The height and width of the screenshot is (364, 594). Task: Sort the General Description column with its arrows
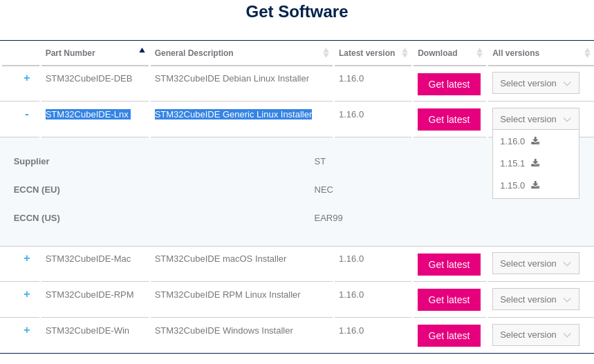326,53
